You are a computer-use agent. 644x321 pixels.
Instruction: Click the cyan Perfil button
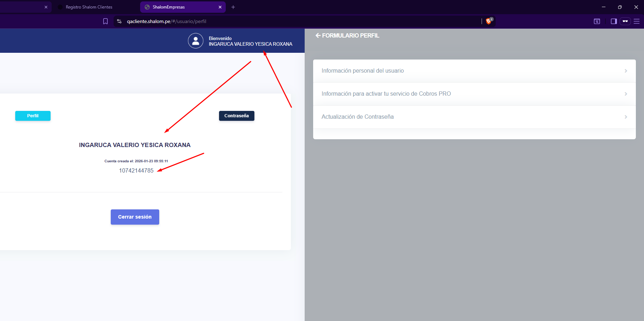tap(33, 116)
